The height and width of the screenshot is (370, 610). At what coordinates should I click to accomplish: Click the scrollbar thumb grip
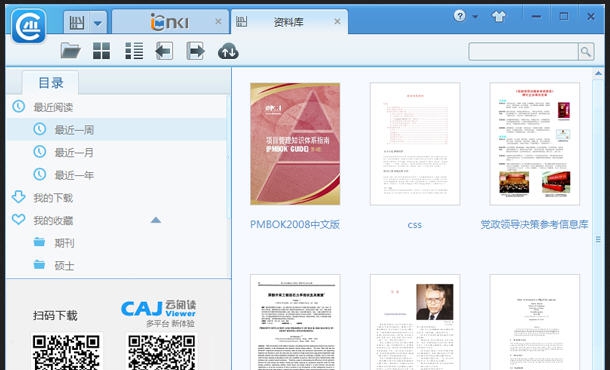click(598, 239)
